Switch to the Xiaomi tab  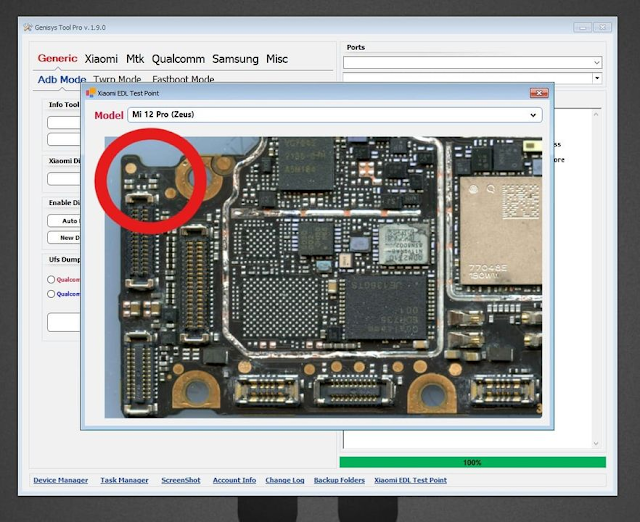[101, 59]
